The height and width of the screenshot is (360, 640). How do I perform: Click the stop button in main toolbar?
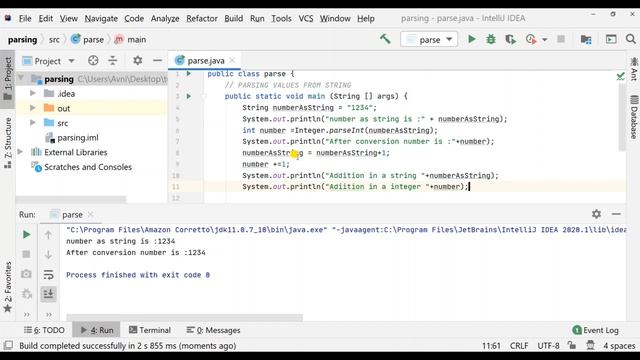click(561, 39)
